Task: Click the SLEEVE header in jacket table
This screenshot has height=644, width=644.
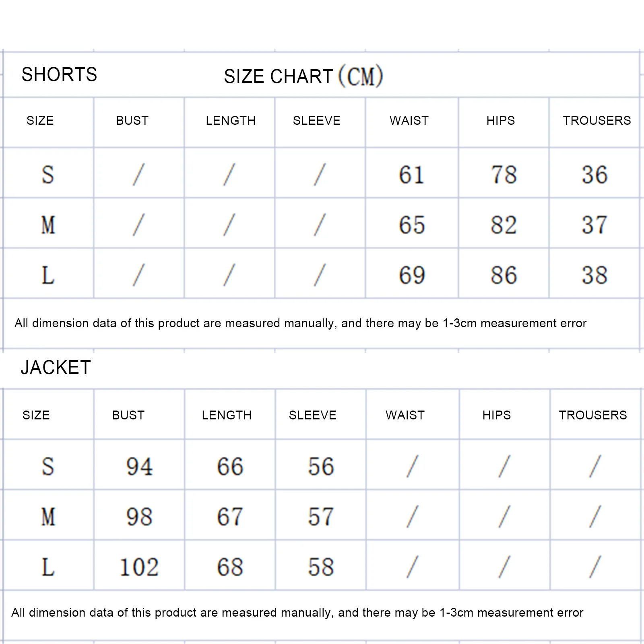Action: pos(312,415)
